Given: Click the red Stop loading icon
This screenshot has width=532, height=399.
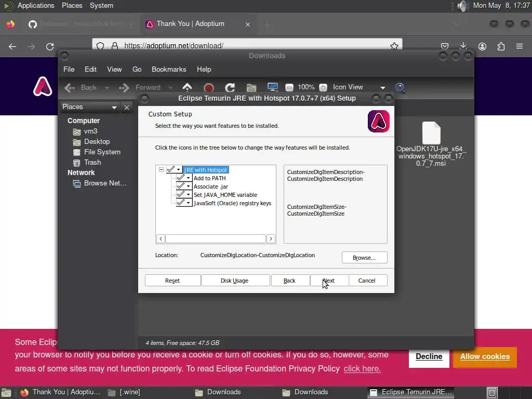Looking at the screenshot, I should pyautogui.click(x=209, y=88).
